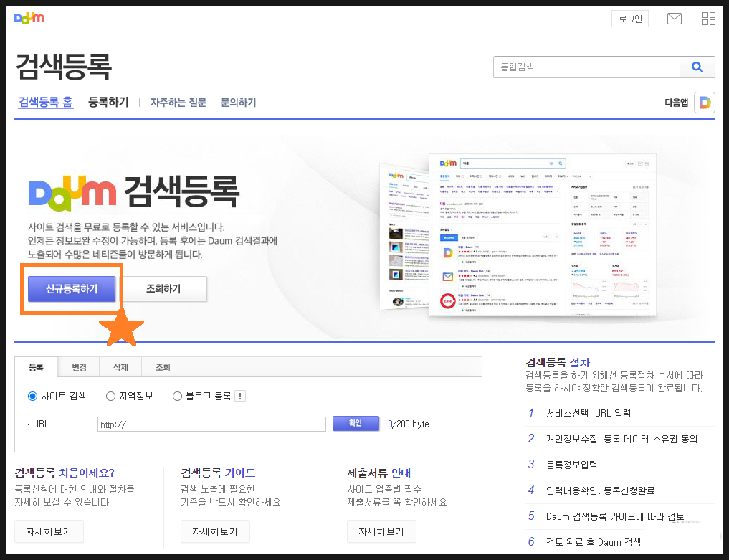Click the 제출서류 안내 heading
The image size is (729, 560).
coord(378,473)
